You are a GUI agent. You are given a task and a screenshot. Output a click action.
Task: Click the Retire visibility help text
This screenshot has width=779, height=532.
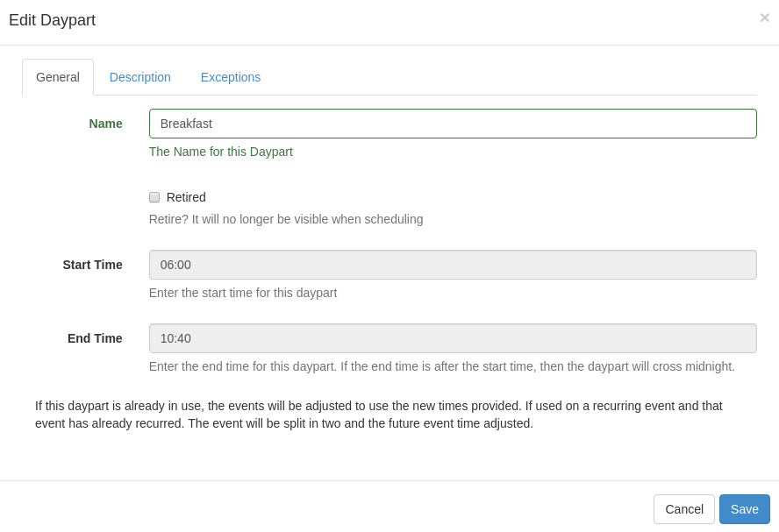click(286, 219)
